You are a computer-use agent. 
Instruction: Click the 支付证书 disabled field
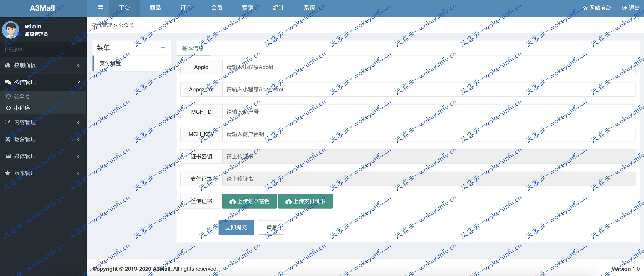point(429,179)
